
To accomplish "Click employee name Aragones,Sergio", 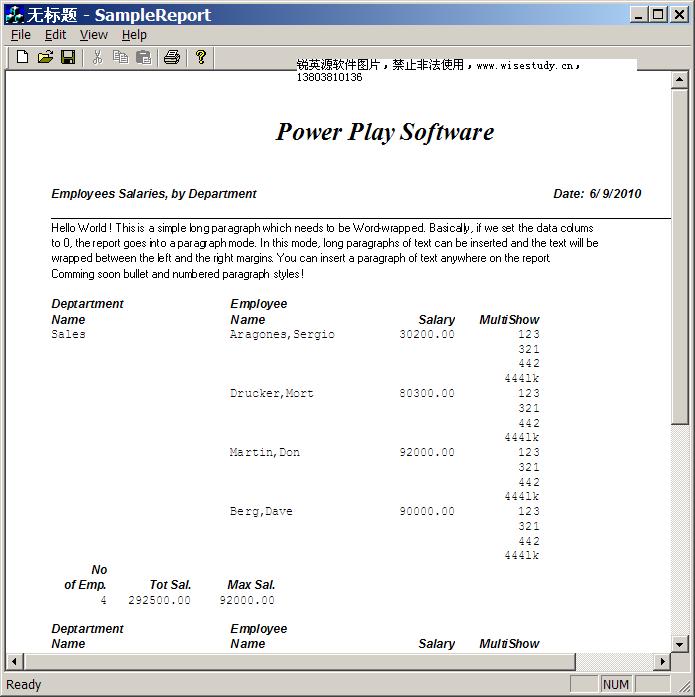I will pos(282,334).
